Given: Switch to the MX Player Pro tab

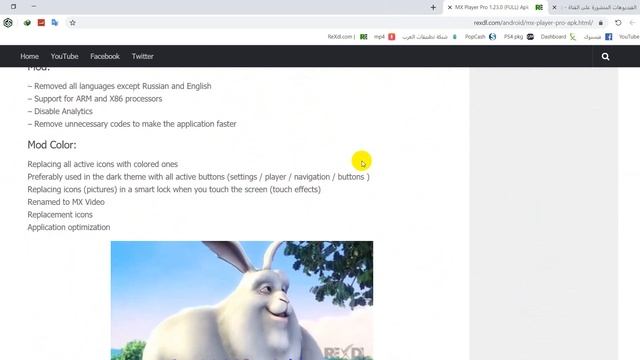Looking at the screenshot, I should coord(496,7).
